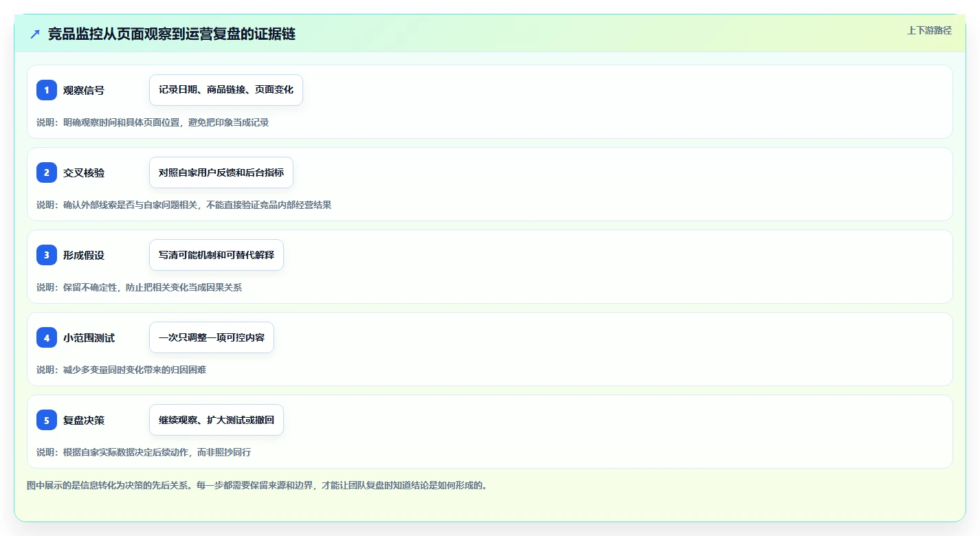Click the arrow icon beside the title
Viewport: 980px width, 536px height.
[x=35, y=34]
